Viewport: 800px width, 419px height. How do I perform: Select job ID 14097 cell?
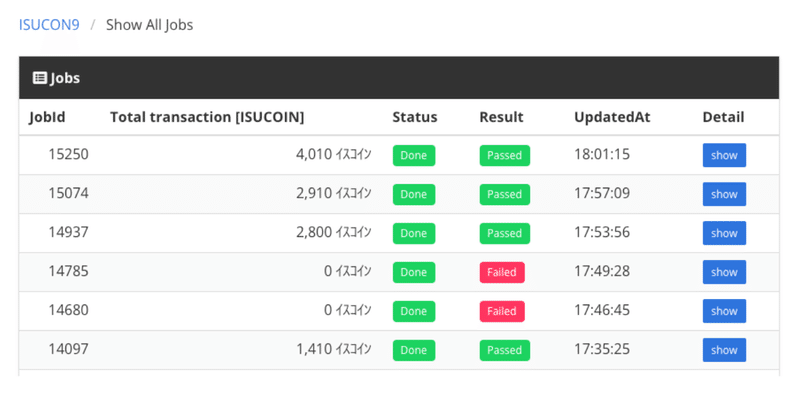point(68,349)
